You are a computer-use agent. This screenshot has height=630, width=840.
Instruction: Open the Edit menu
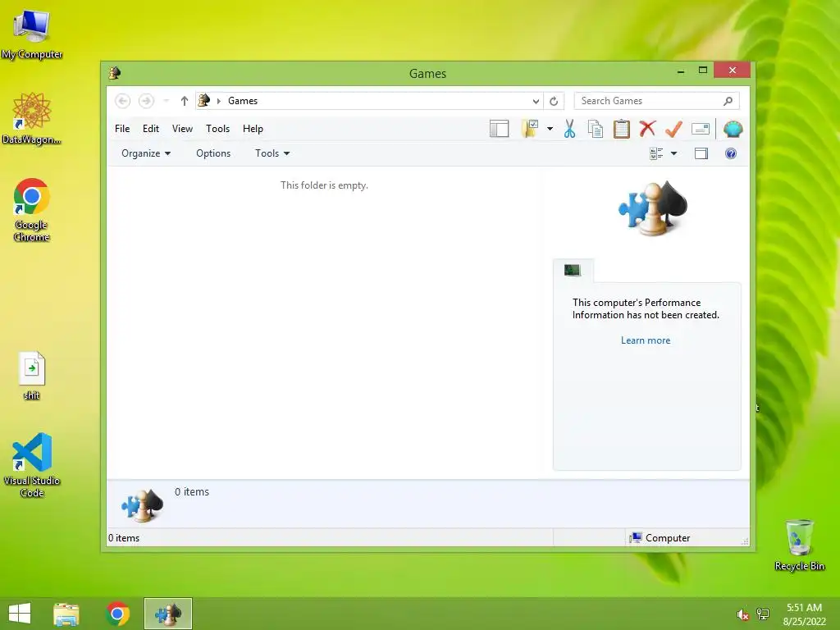(x=151, y=129)
